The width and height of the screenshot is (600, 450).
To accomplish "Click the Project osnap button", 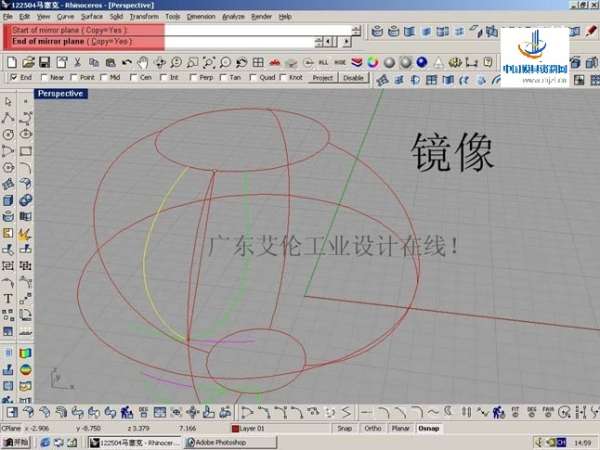I will (323, 78).
